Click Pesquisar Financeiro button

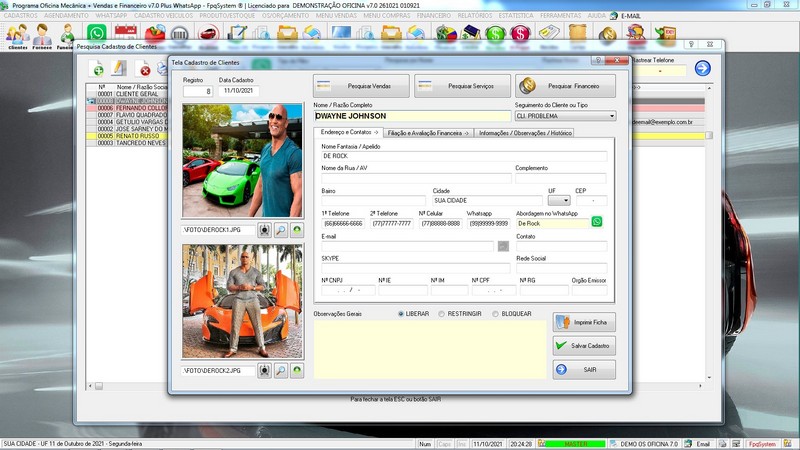point(565,86)
